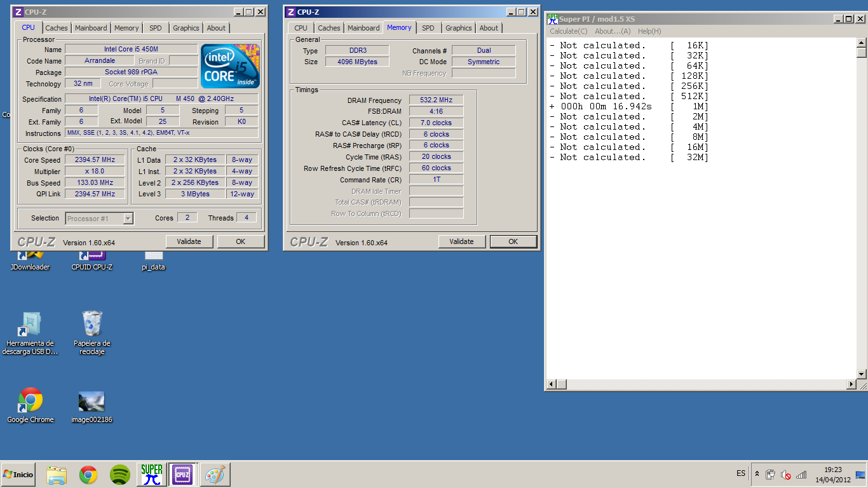The height and width of the screenshot is (488, 868).
Task: Click the memory Size value 4096 MBytes
Action: [x=357, y=62]
